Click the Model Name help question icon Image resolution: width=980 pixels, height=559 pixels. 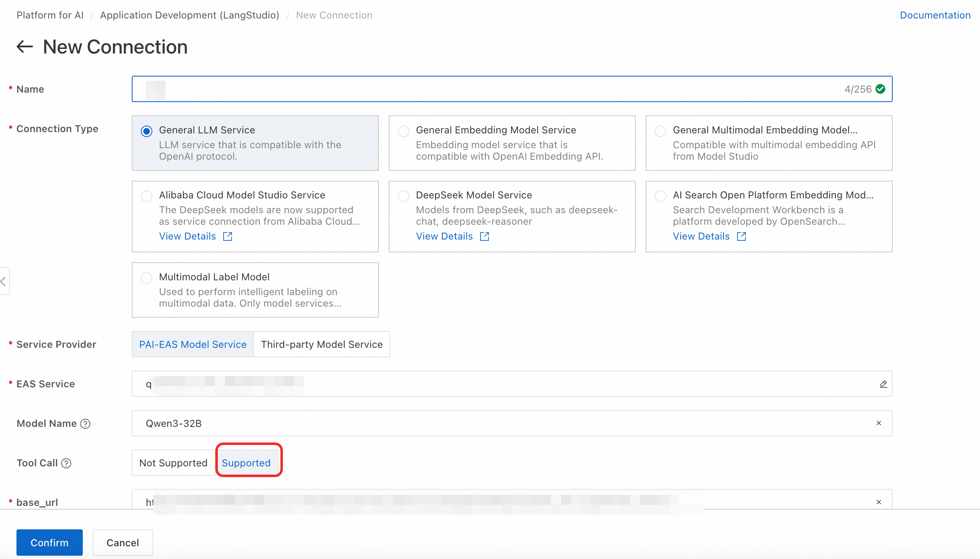85,424
